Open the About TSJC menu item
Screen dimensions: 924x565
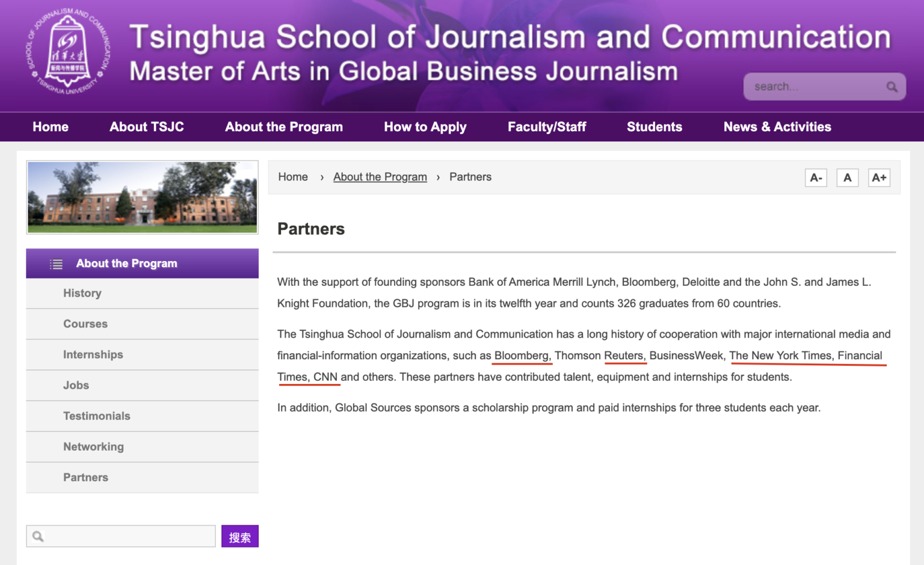coord(146,127)
